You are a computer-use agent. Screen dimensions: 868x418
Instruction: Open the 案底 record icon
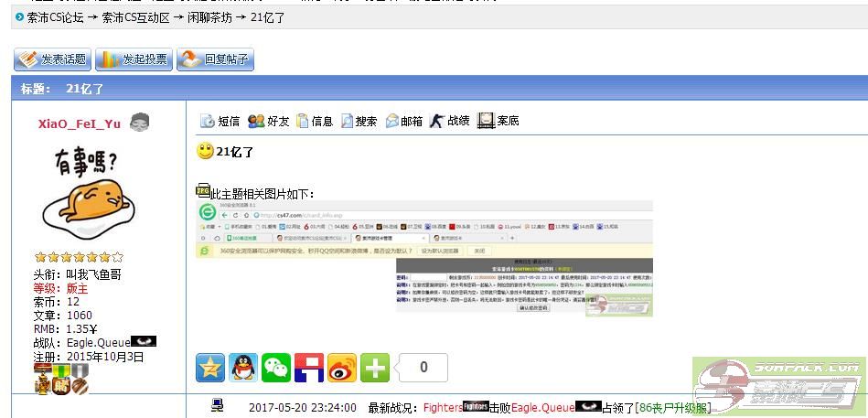click(x=498, y=121)
